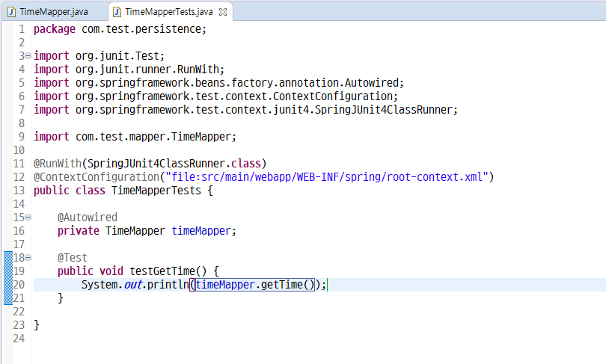Viewport: 606px width, 364px height.
Task: Close the TimeMapperTests.java tab
Action: (x=223, y=12)
